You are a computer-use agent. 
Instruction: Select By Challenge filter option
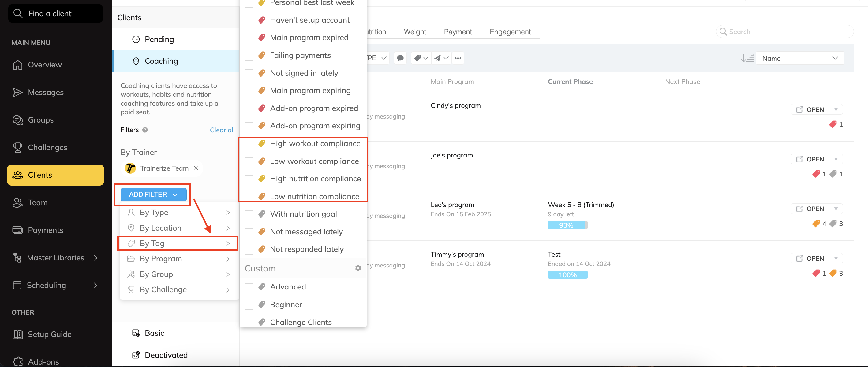[179, 290]
